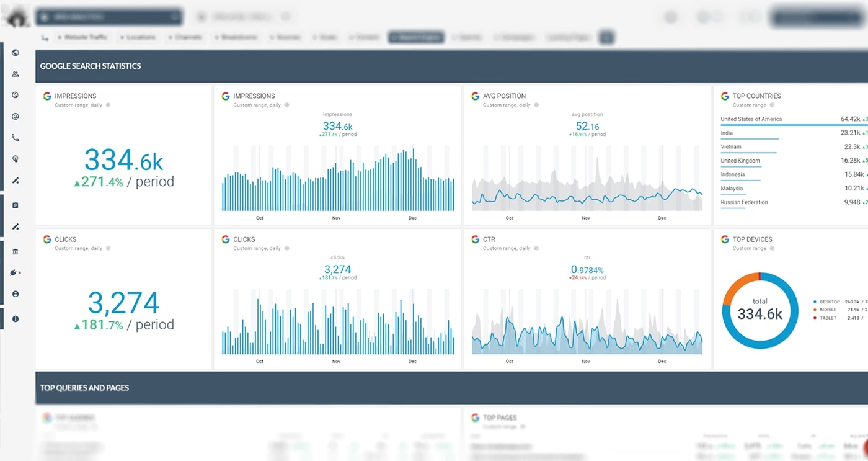Click the 260.3k desktop legend value
This screenshot has height=461, width=868.
tap(852, 302)
